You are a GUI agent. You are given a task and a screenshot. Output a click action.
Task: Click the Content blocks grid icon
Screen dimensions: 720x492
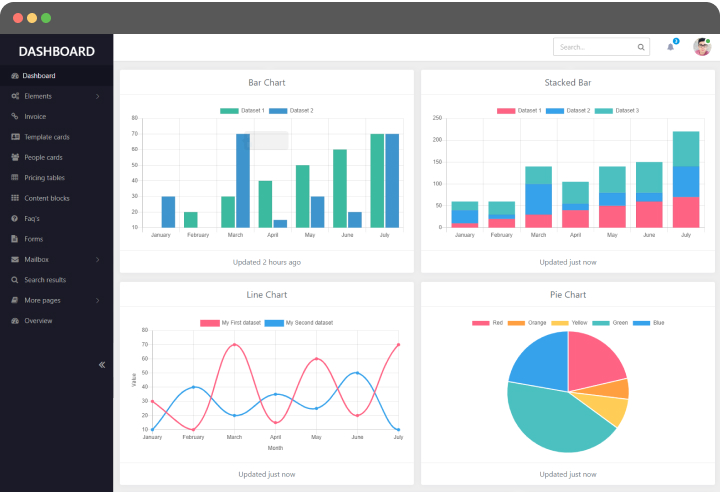(15, 198)
